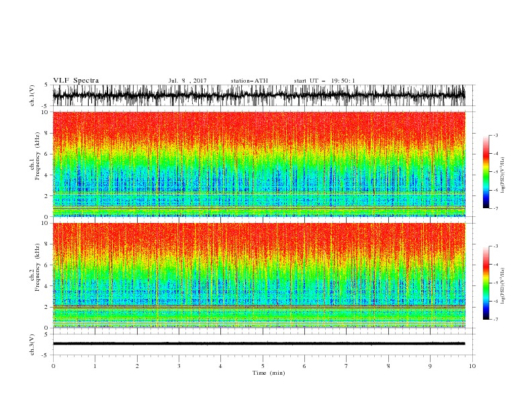Click inside the ch.2 spectrogram panel

tap(259, 275)
